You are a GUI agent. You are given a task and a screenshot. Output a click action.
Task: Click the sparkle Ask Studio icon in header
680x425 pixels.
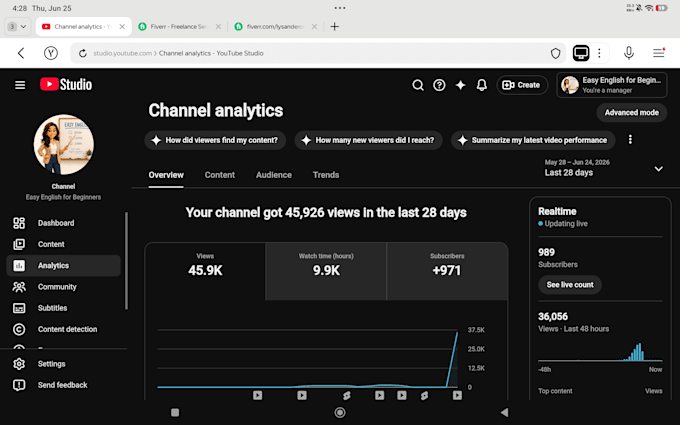click(460, 85)
